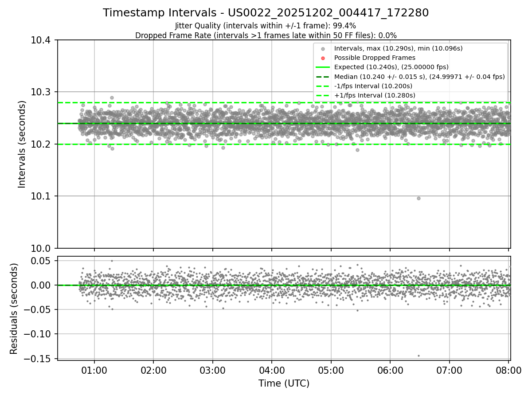This screenshot has height=399, width=532.
Task: Click the 05:00 time tick label
Action: click(331, 370)
